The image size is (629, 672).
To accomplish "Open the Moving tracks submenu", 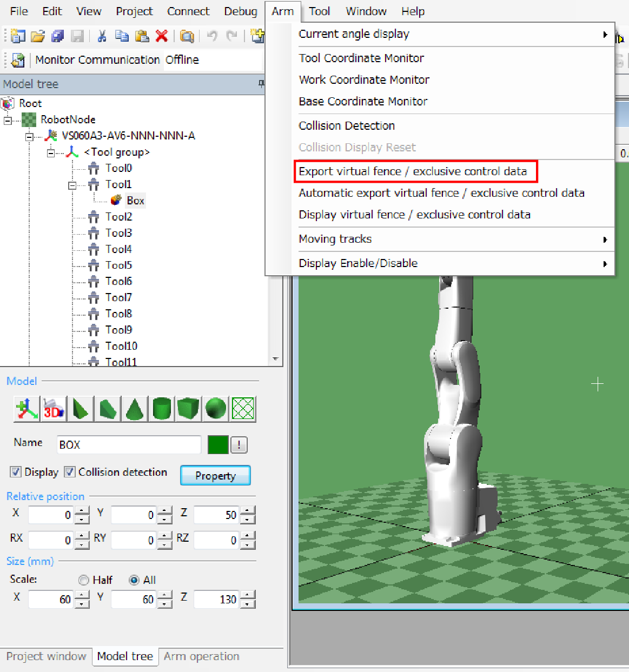I will [x=335, y=239].
